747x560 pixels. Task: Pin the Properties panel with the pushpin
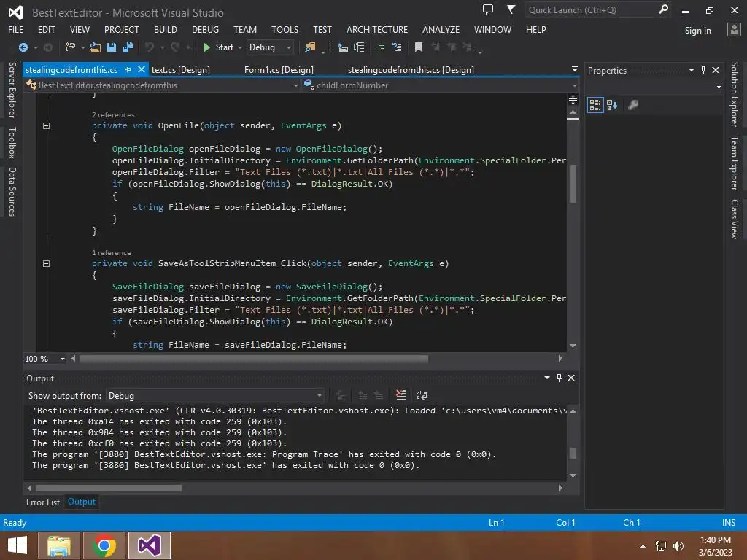point(704,70)
